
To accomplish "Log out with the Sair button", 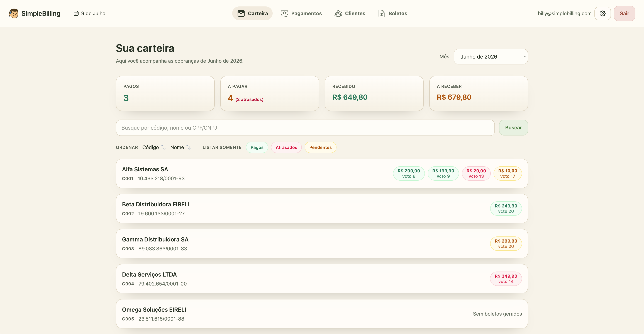I will tap(624, 13).
